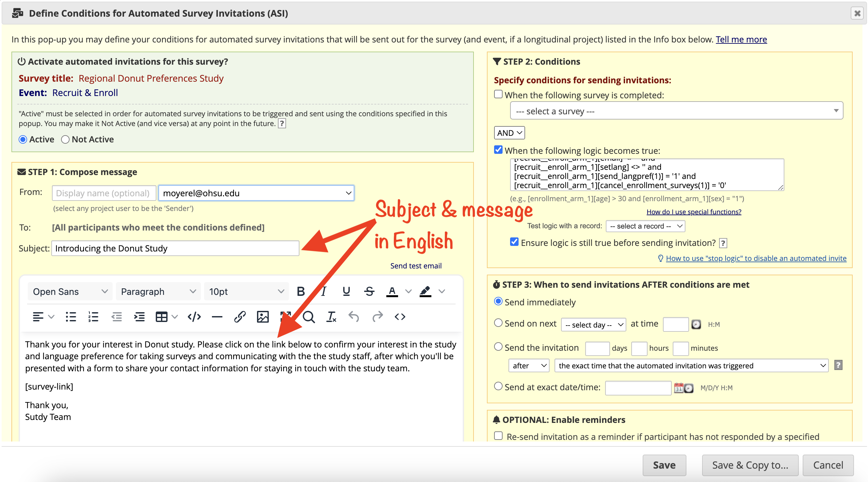
Task: Click the Subject input field
Action: pyautogui.click(x=175, y=249)
